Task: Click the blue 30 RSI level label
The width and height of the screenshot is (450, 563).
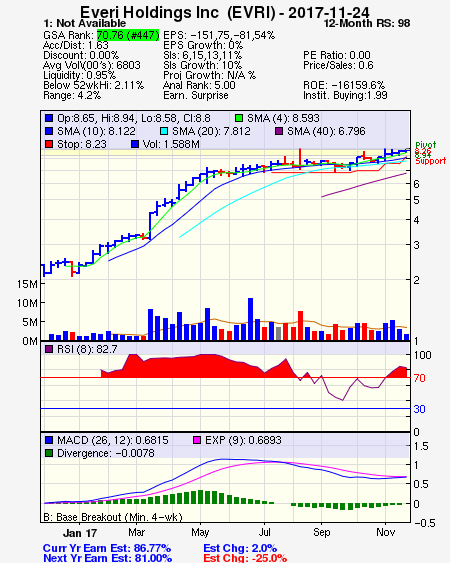Action: (x=419, y=409)
